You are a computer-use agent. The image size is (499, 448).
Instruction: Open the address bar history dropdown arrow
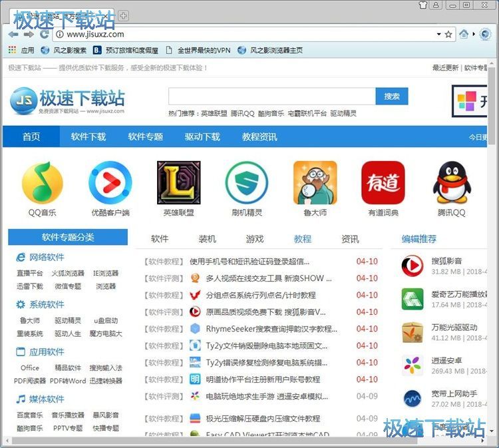(x=438, y=34)
